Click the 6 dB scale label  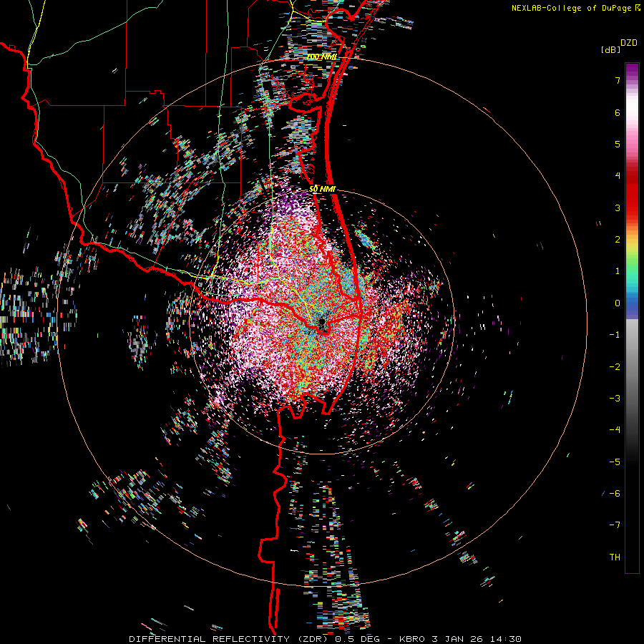[x=618, y=112]
